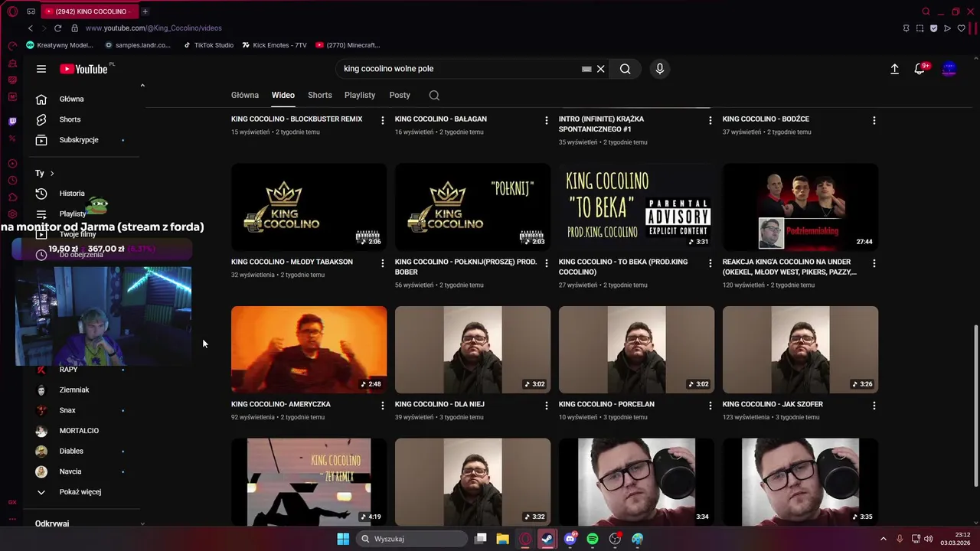Open options for TO BEKA video
Screen dimensions: 980x551
(x=710, y=263)
